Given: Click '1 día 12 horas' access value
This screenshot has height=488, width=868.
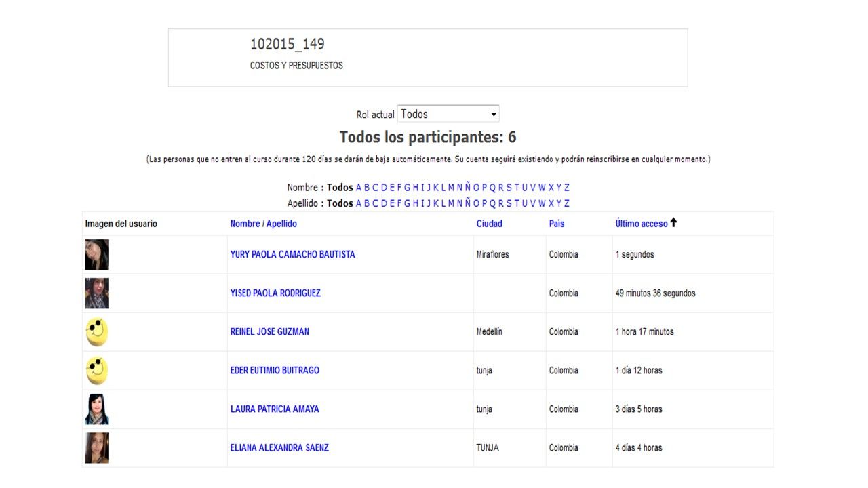Looking at the screenshot, I should click(x=639, y=371).
